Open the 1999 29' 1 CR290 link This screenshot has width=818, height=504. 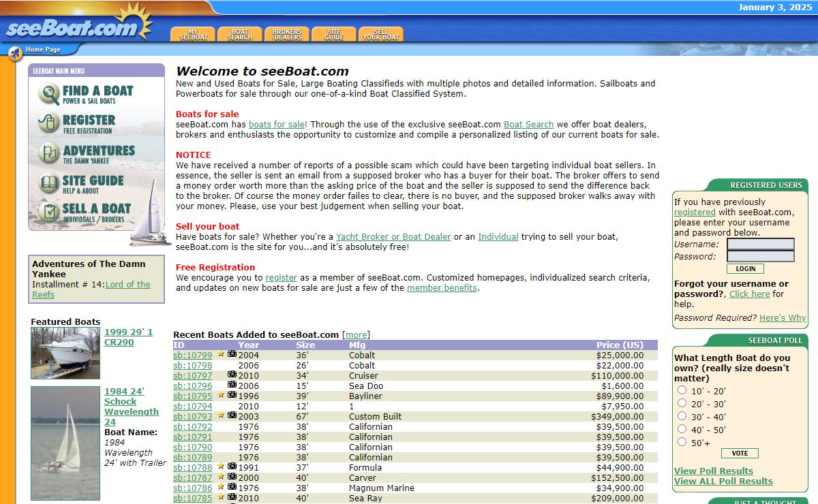pos(129,337)
